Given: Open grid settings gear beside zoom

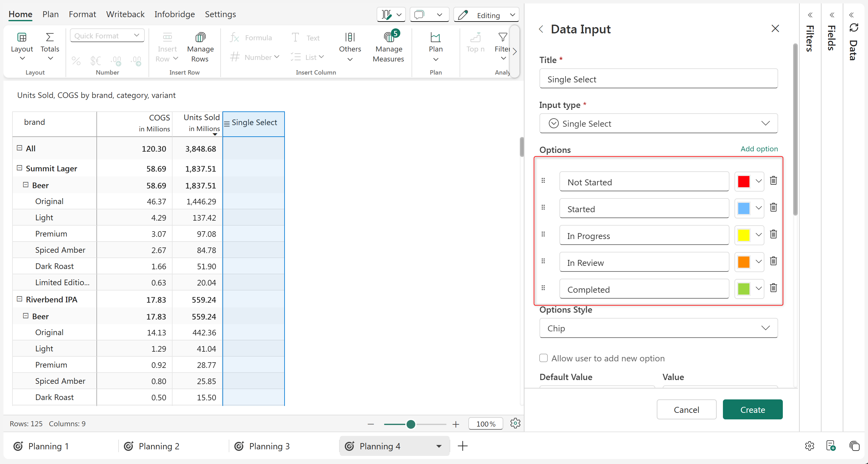Looking at the screenshot, I should click(515, 423).
